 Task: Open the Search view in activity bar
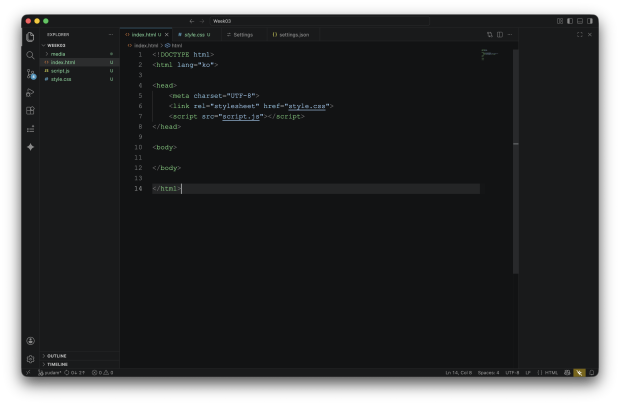[30, 55]
